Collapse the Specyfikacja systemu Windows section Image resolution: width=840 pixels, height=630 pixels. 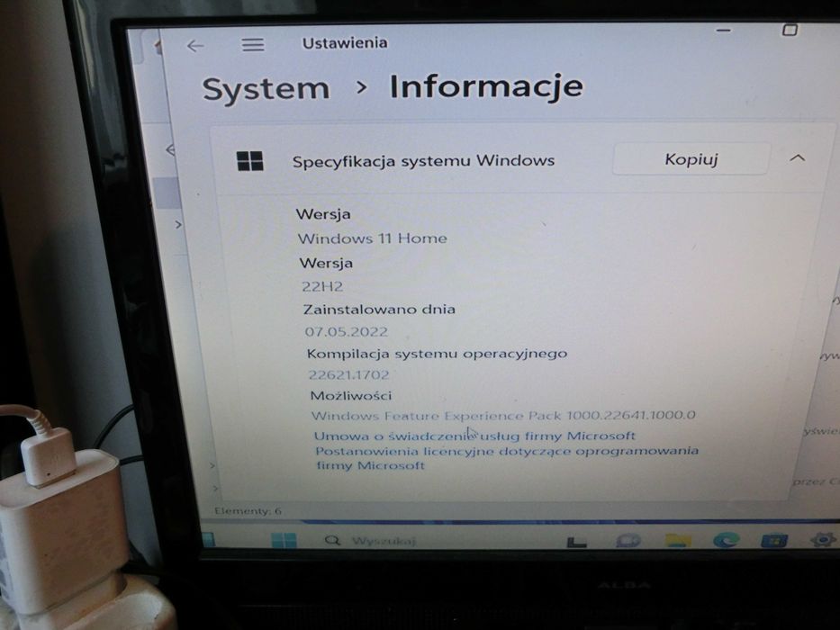click(x=797, y=157)
